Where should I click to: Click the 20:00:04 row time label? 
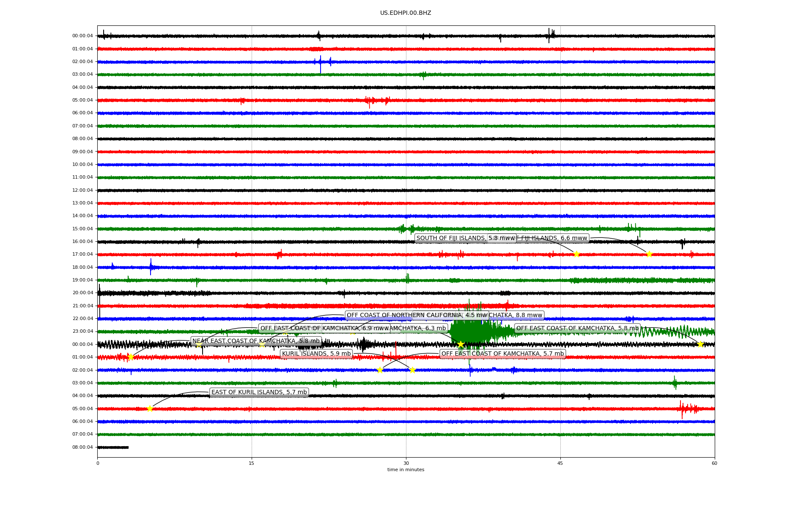(x=82, y=293)
